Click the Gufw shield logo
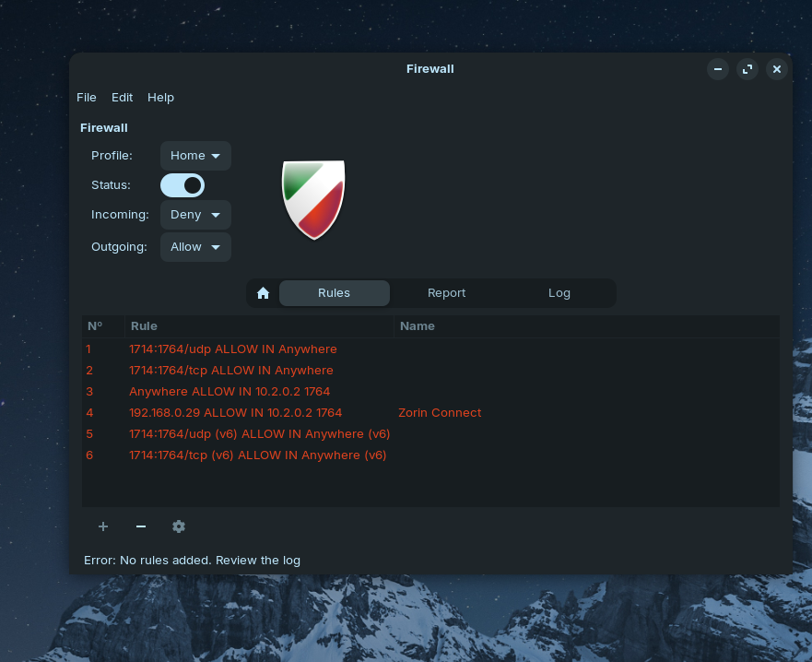This screenshot has height=662, width=812. pos(313,200)
